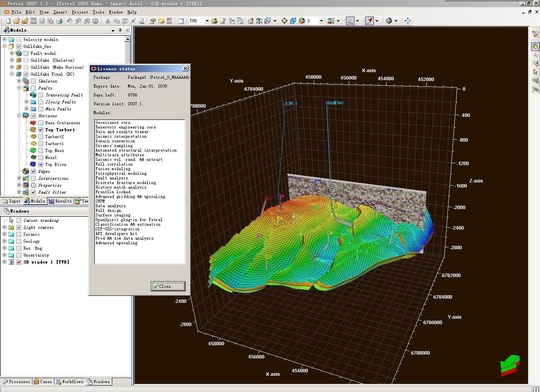Click the top icon in right toolbar

pos(535,34)
